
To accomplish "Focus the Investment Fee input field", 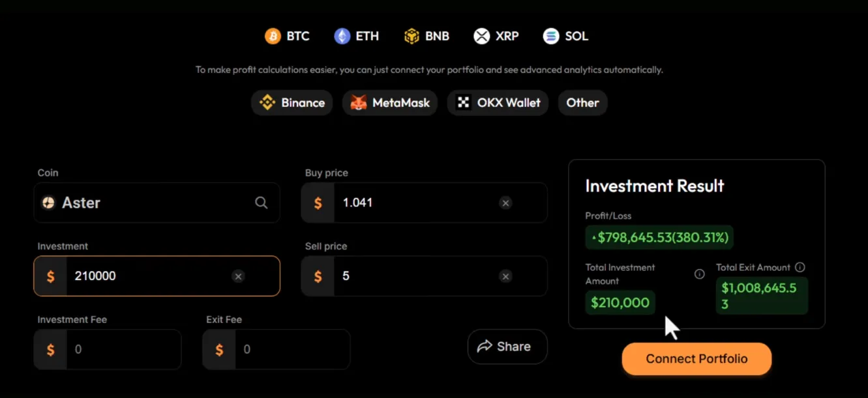I will 123,350.
